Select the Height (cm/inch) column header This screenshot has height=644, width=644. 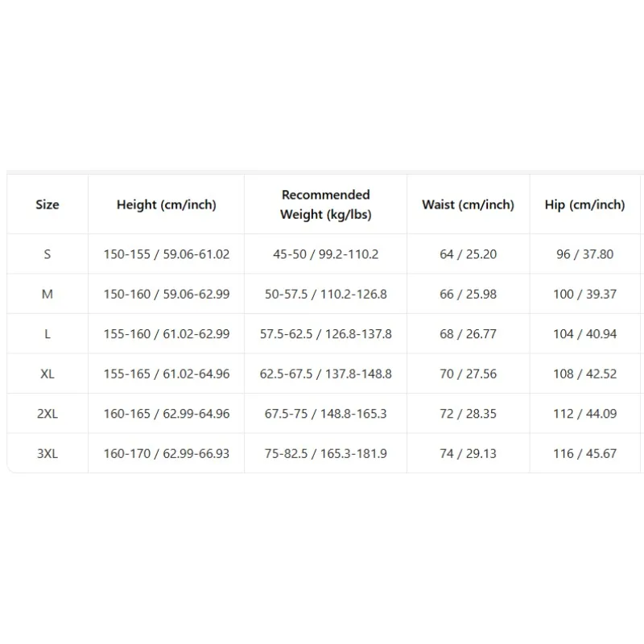tap(167, 204)
